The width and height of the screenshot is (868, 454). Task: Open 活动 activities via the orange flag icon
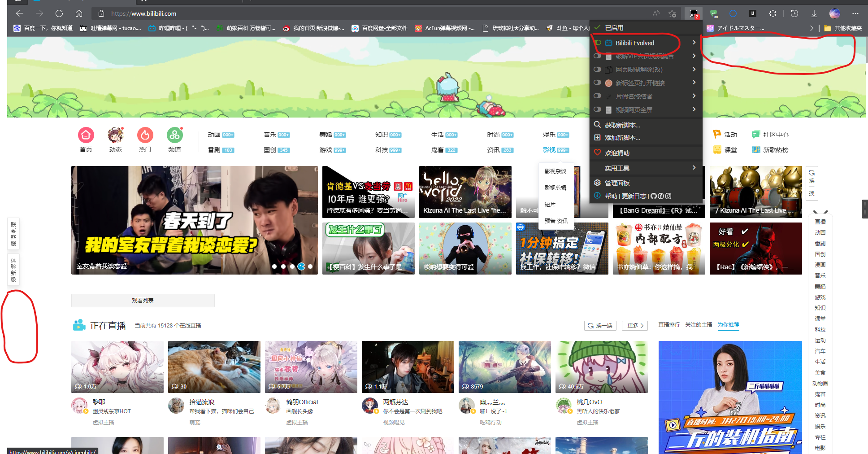718,134
